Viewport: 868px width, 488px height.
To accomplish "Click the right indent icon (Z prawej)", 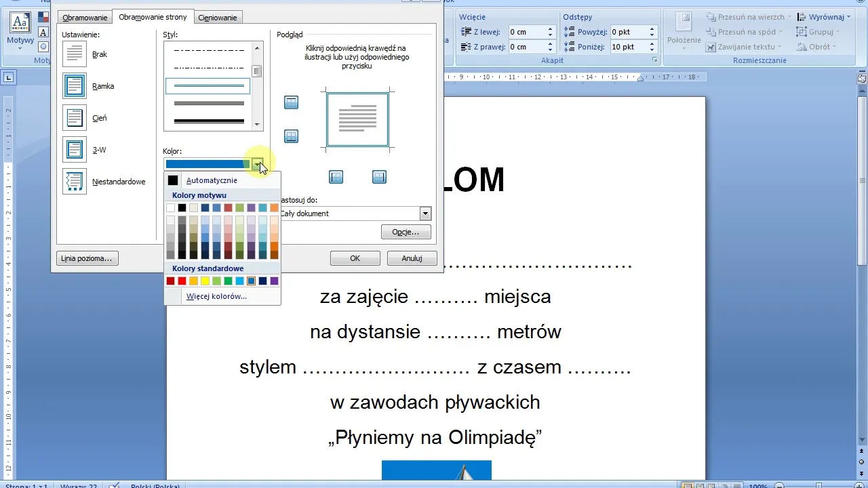I will (x=467, y=47).
